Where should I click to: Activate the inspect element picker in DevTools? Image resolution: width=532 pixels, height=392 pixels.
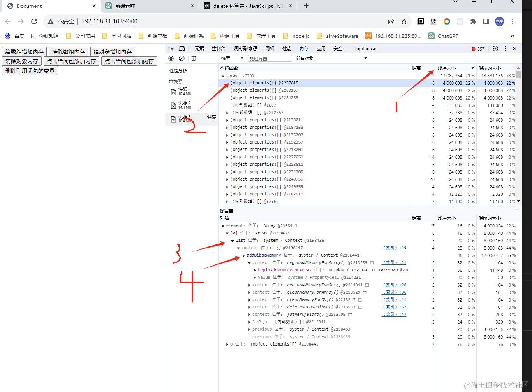click(x=171, y=49)
